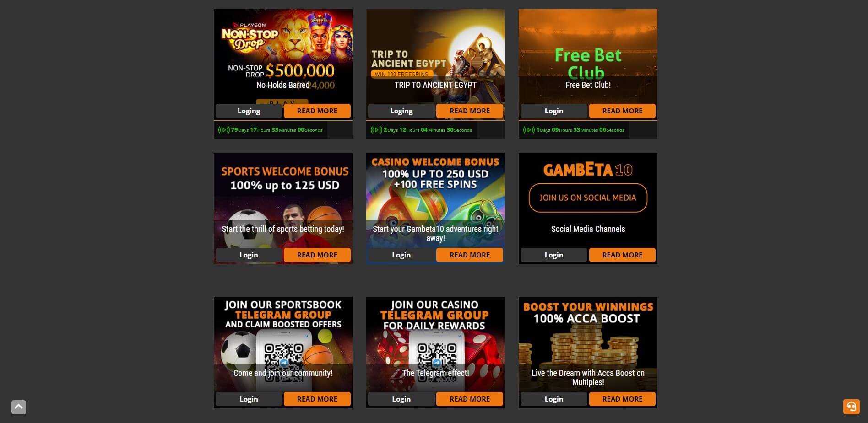Image resolution: width=868 pixels, height=423 pixels.
Task: Open Read More for No Holds Barred
Action: pos(317,111)
